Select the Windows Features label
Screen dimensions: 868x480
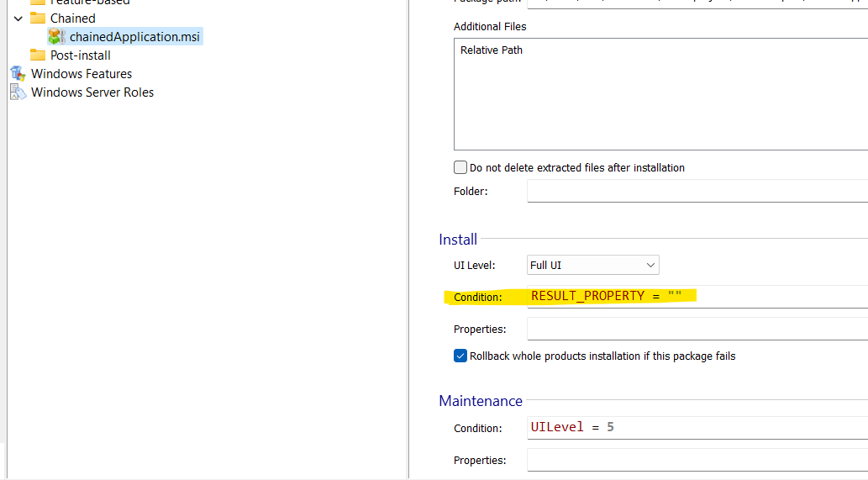82,73
